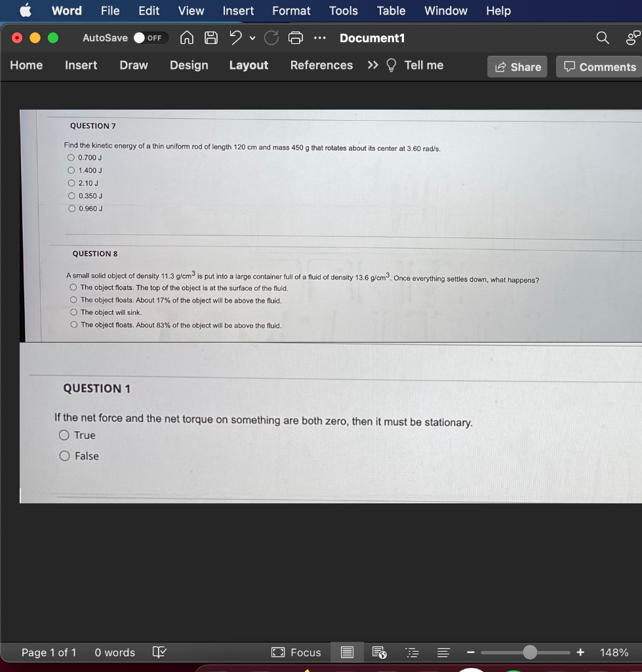This screenshot has width=642, height=672.
Task: Select 'About 83% above the fluid' option
Action: (74, 324)
